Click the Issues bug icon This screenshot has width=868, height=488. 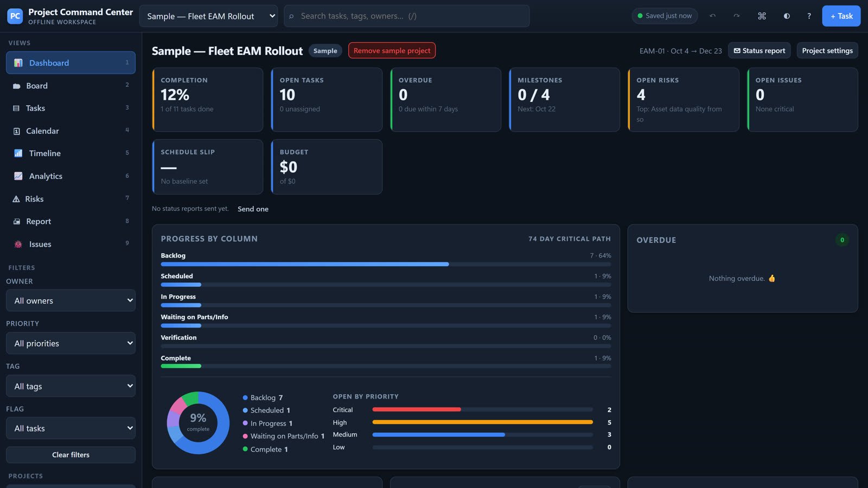[x=18, y=245]
